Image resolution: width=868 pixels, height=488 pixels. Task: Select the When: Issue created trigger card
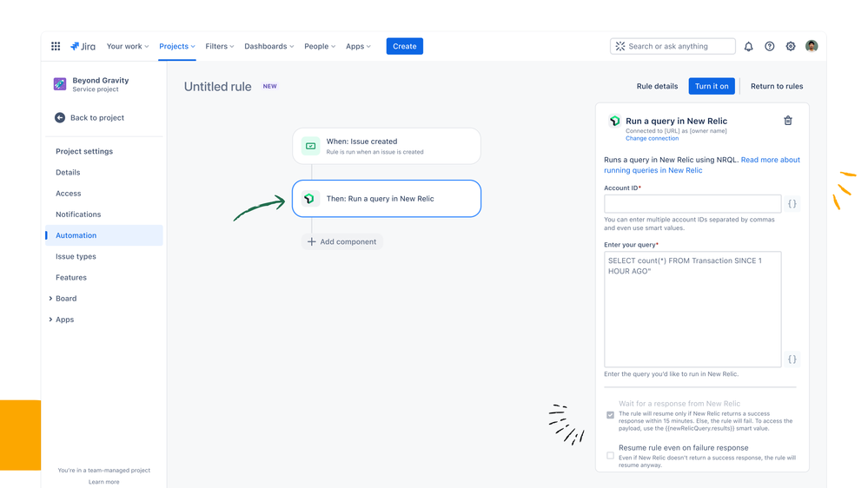pos(387,146)
